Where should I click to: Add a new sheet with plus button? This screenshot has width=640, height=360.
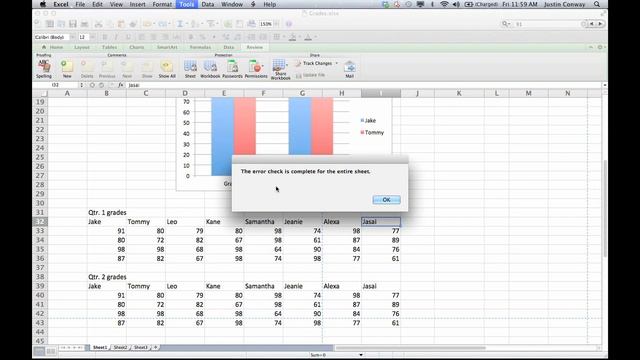coord(156,347)
